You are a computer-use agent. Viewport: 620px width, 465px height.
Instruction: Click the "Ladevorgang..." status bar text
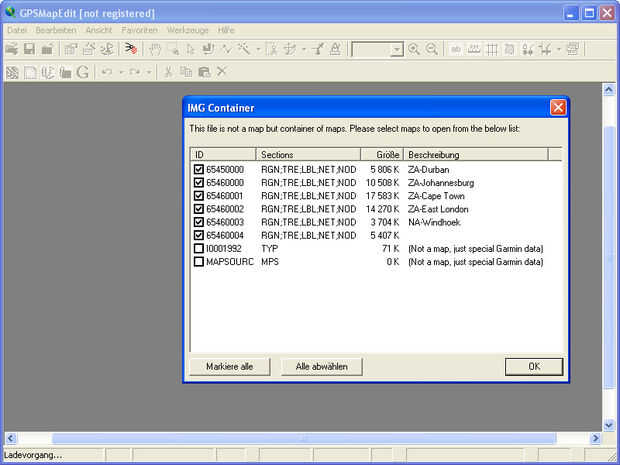(x=33, y=455)
